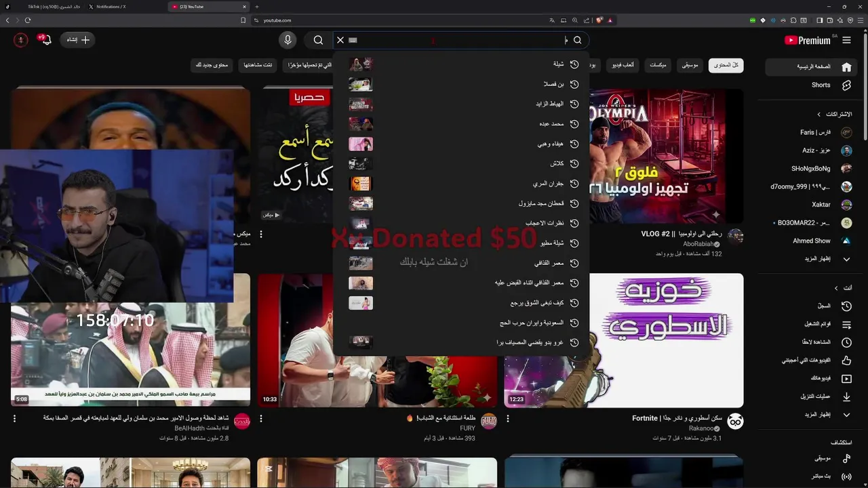Pick the كلاش search suggestion

pyautogui.click(x=461, y=163)
